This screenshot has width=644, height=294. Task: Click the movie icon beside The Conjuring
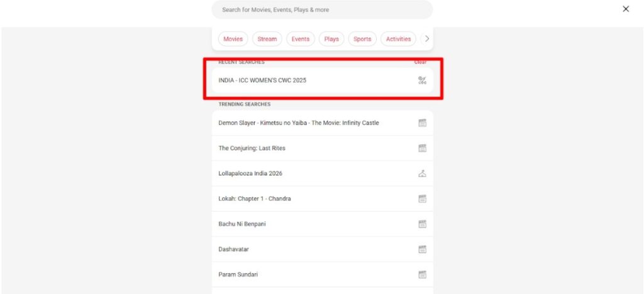[x=422, y=148]
